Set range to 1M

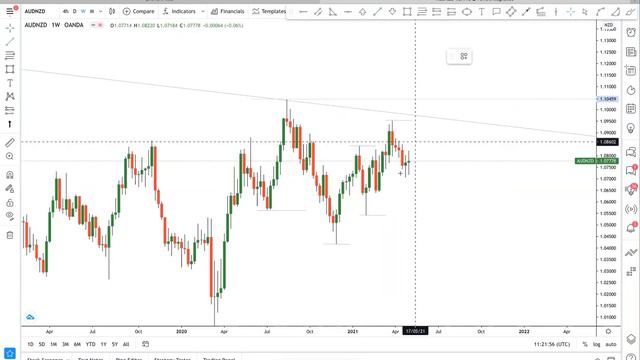[53, 344]
